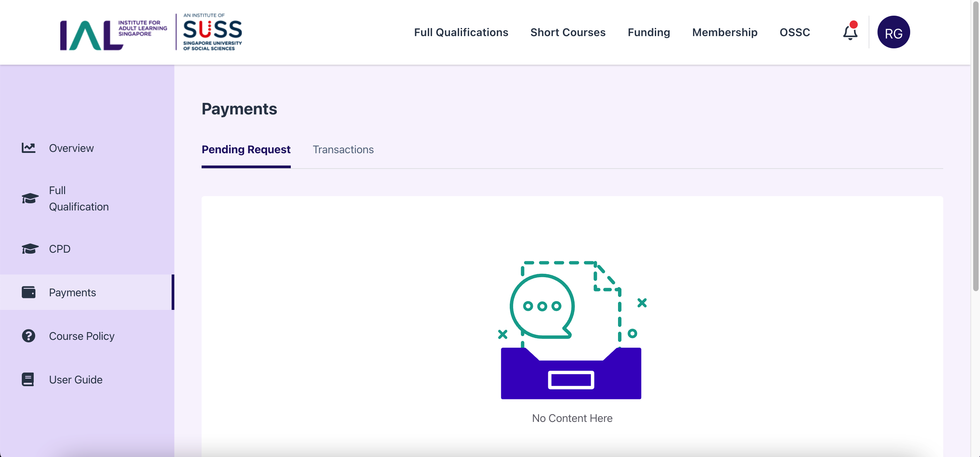The height and width of the screenshot is (457, 980).
Task: Click the CPD graduation cap icon
Action: pos(30,249)
